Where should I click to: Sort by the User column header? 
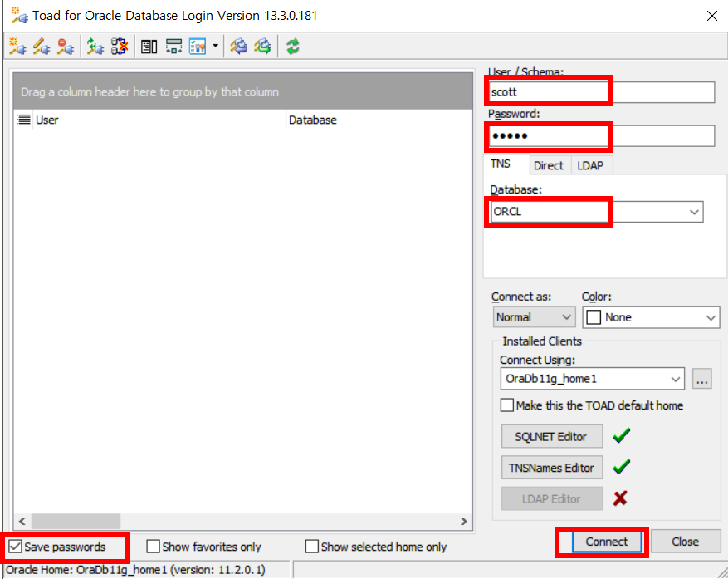[159, 120]
